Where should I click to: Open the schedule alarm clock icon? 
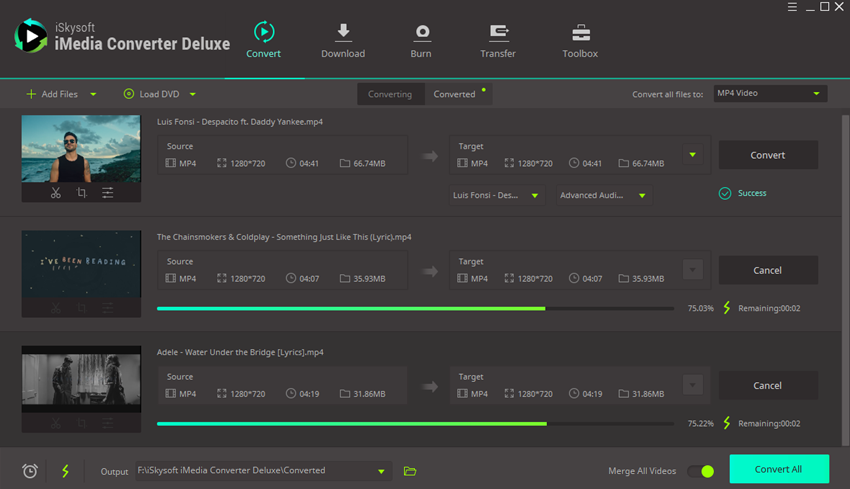click(x=30, y=471)
